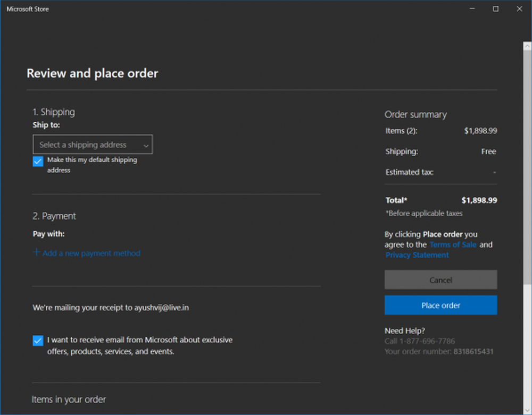Uncheck the default shipping address checkbox
Viewport: 532px width, 415px height.
(x=38, y=162)
